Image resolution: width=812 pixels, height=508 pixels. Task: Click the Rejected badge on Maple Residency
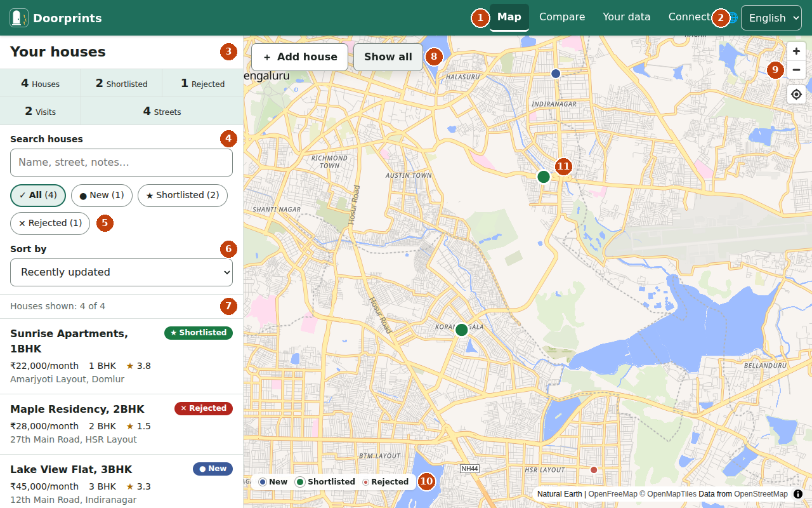coord(204,408)
